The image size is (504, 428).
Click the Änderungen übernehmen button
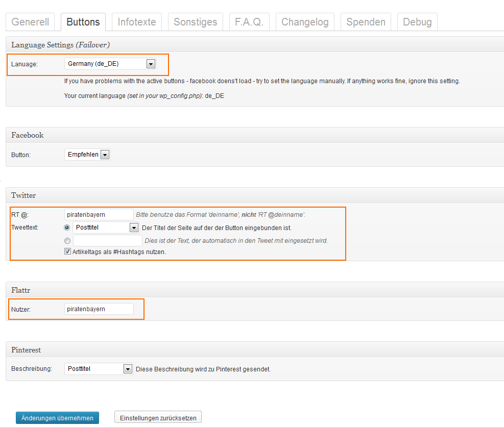tap(57, 418)
